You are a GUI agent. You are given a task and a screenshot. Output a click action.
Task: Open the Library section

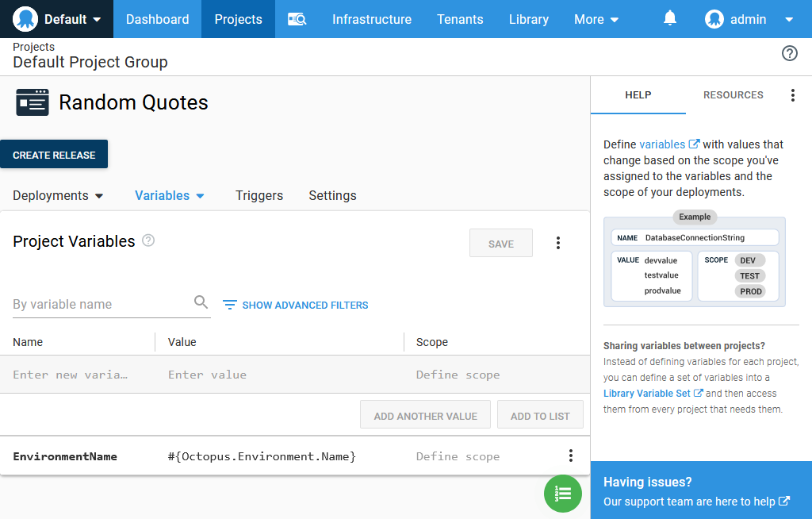tap(529, 19)
